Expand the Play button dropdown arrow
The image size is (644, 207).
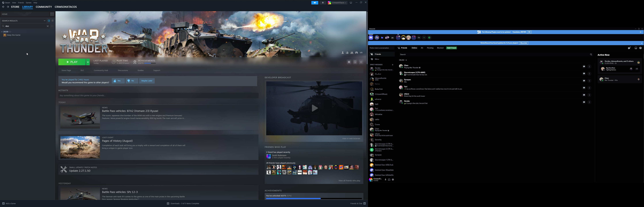click(x=88, y=62)
